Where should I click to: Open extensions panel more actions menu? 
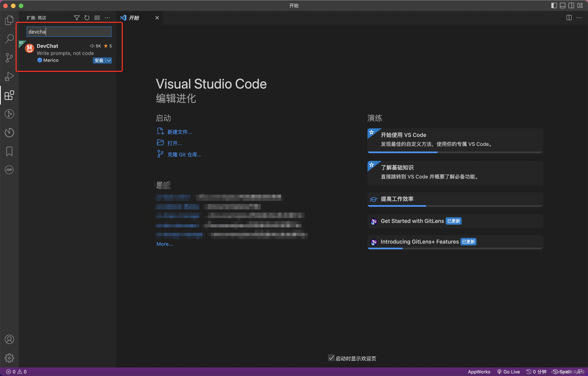(107, 18)
